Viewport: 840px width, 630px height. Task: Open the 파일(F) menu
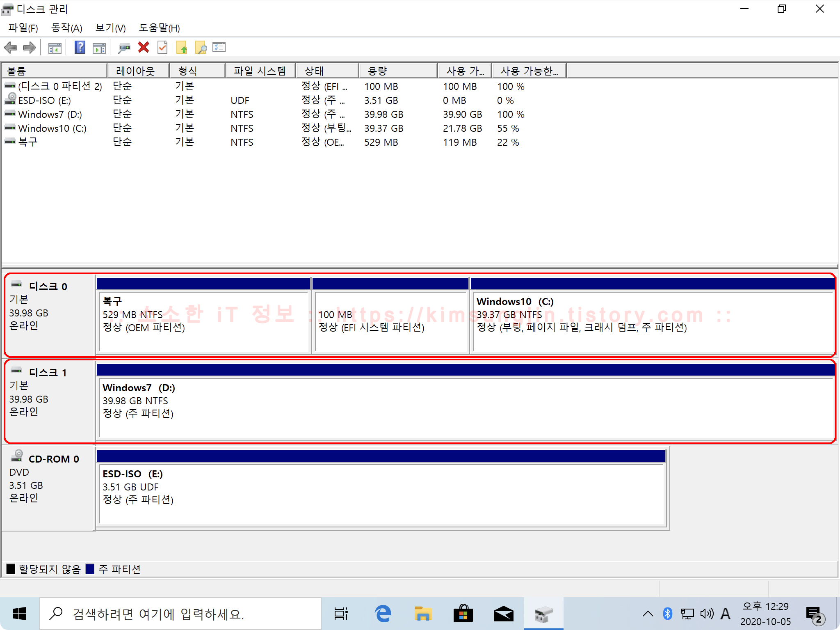pos(23,28)
